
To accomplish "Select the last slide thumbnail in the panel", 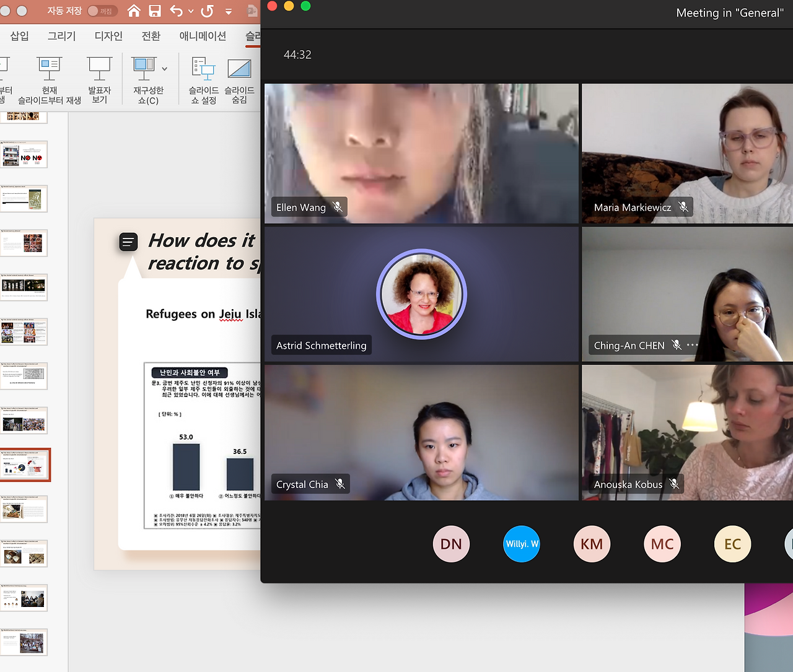I will pyautogui.click(x=25, y=642).
